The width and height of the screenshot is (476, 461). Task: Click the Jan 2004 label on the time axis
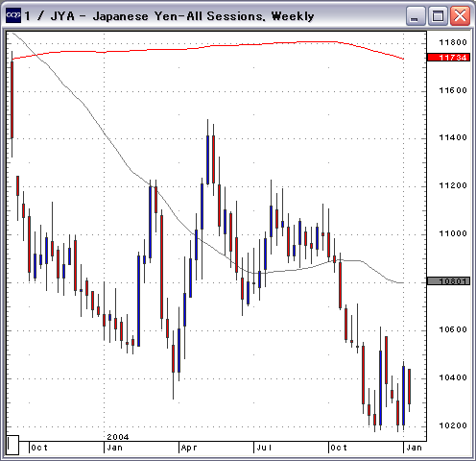(x=114, y=448)
